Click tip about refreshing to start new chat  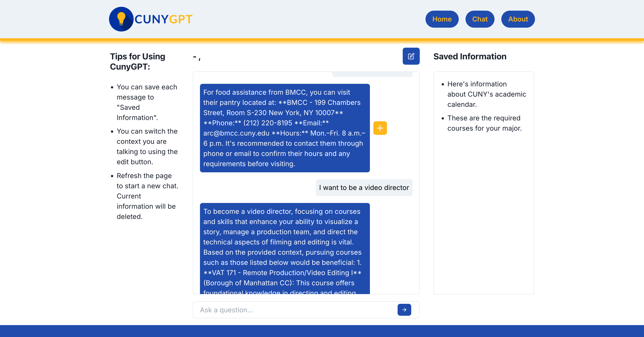coord(147,196)
